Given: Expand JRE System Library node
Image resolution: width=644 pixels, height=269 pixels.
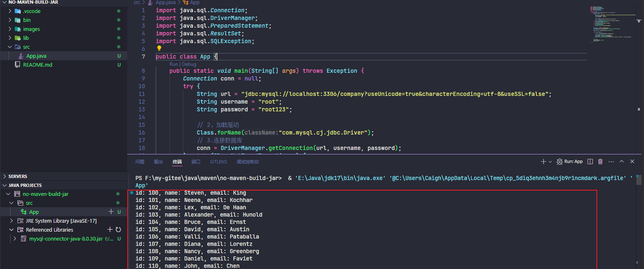Looking at the screenshot, I should pos(11,221).
